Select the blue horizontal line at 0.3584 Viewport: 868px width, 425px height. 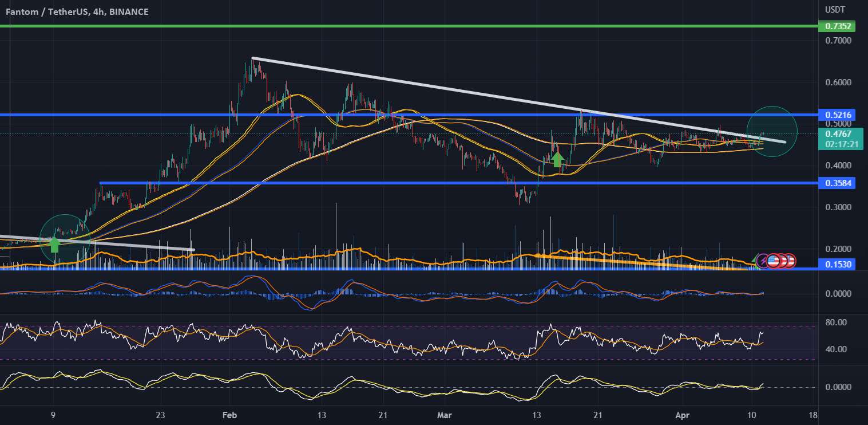point(459,183)
